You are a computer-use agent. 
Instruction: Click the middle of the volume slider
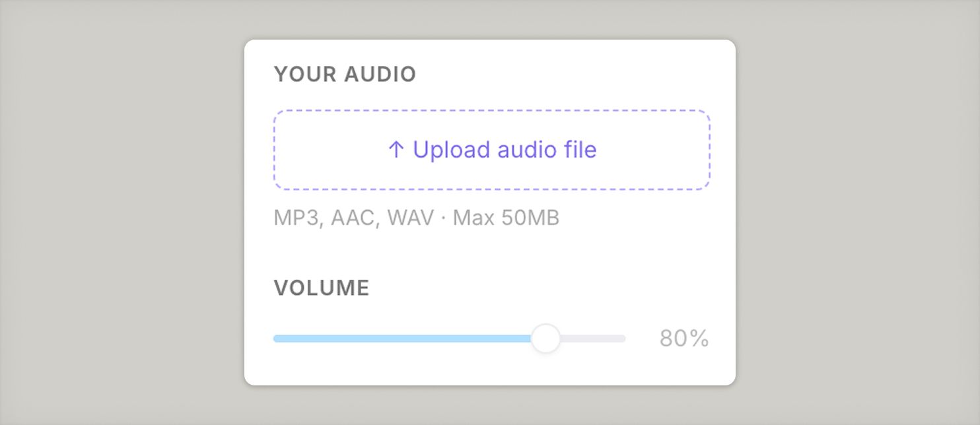449,338
